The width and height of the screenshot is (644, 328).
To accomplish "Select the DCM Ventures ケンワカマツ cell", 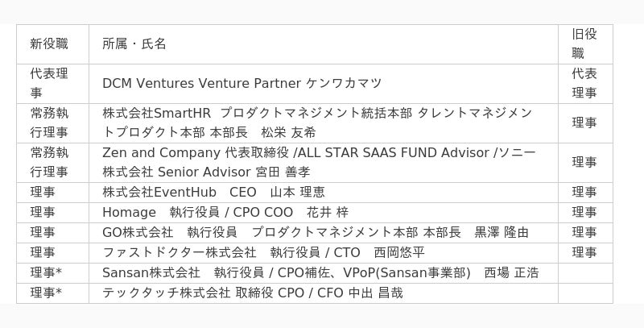I will pos(324,84).
